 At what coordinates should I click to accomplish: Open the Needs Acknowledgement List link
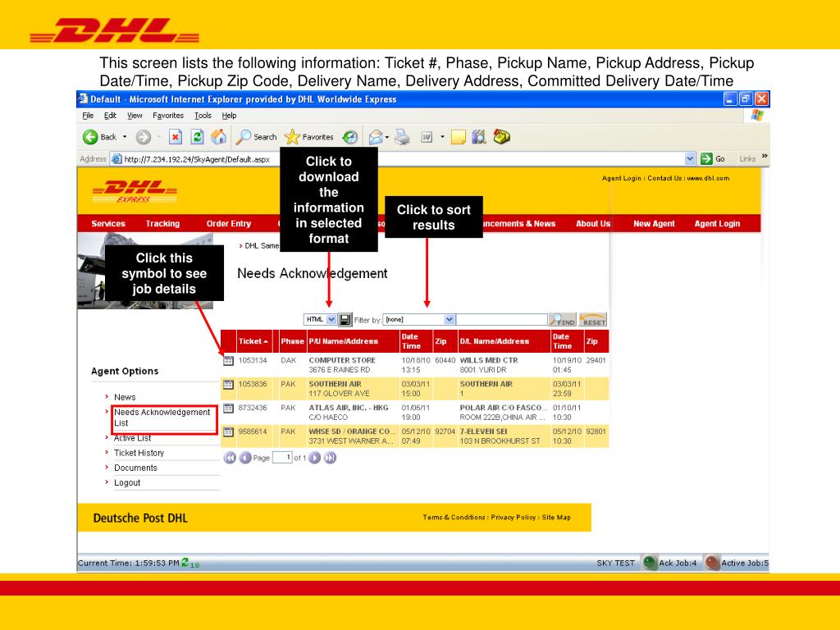click(x=162, y=418)
